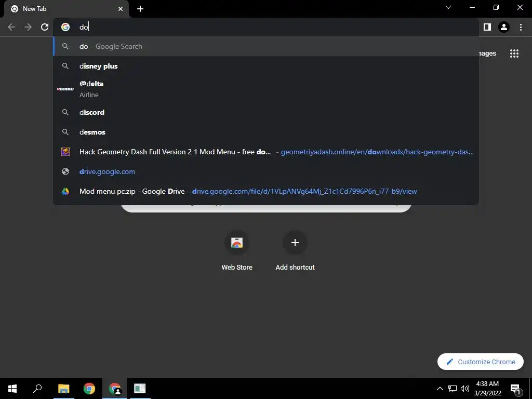Viewport: 532px width, 399px height.
Task: Open the notification center icon
Action: pyautogui.click(x=515, y=389)
